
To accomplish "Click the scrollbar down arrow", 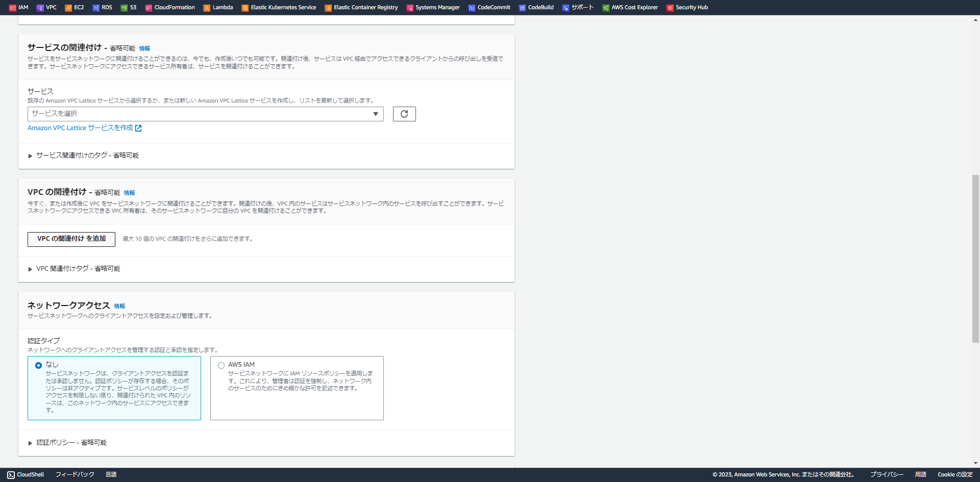I will click(975, 464).
